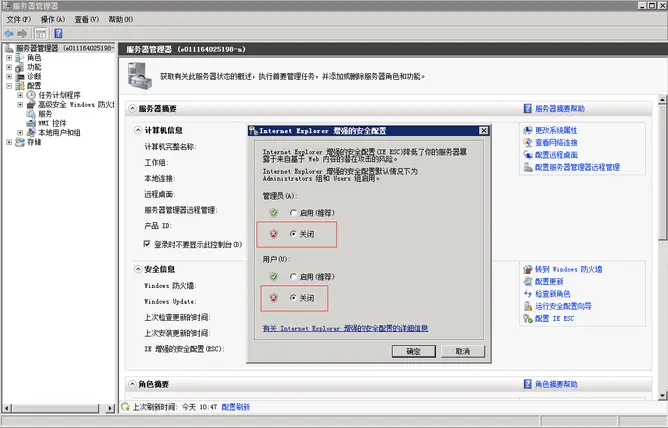Select 启用(推荐) radio under 用户
668x428 pixels.
pos(293,277)
